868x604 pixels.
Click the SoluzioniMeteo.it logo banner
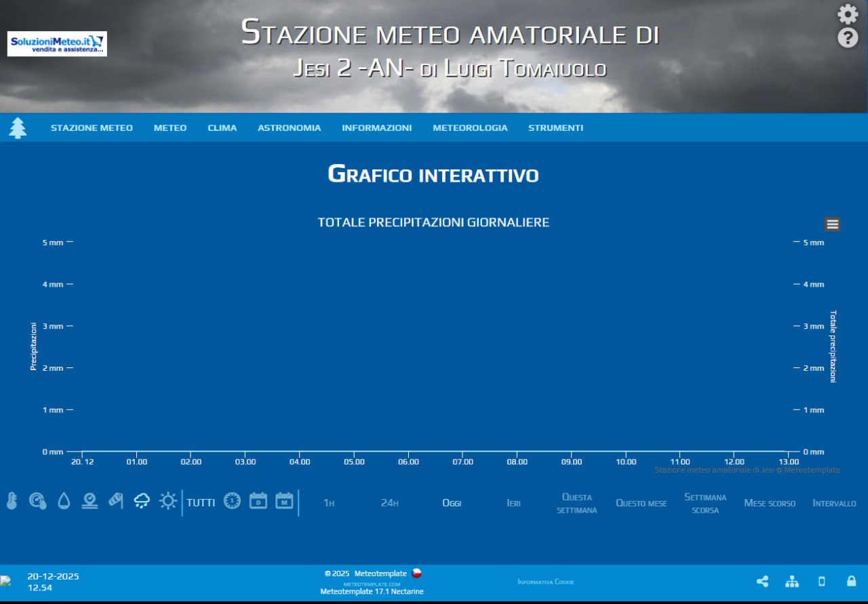point(57,44)
